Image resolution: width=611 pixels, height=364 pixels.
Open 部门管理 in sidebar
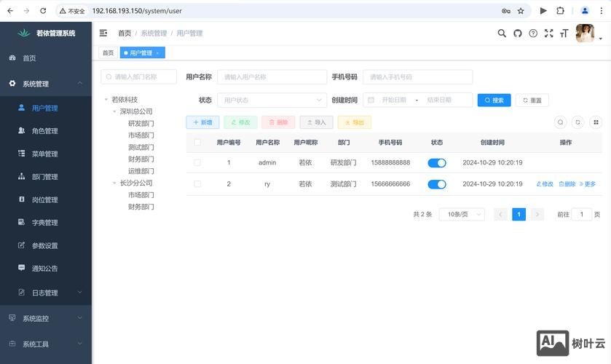point(46,177)
